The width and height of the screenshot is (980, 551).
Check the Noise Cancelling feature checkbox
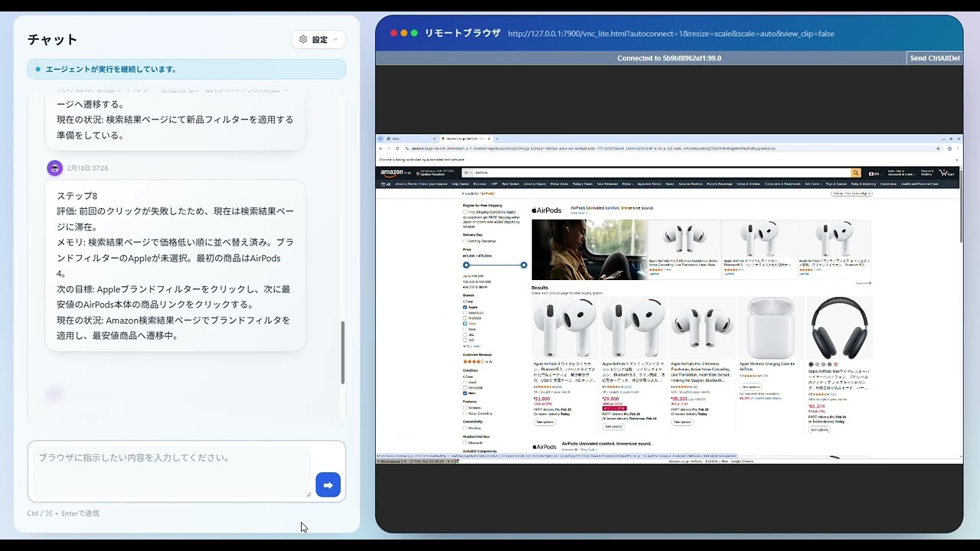pos(465,413)
